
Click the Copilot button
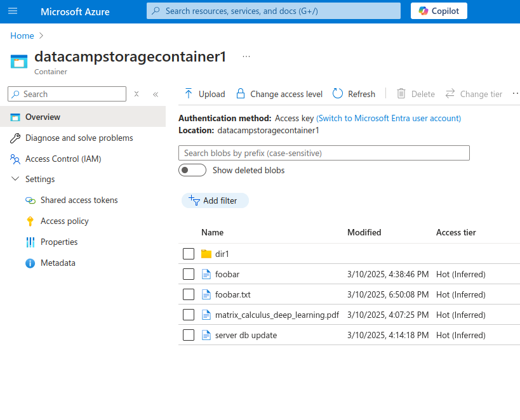(x=439, y=11)
